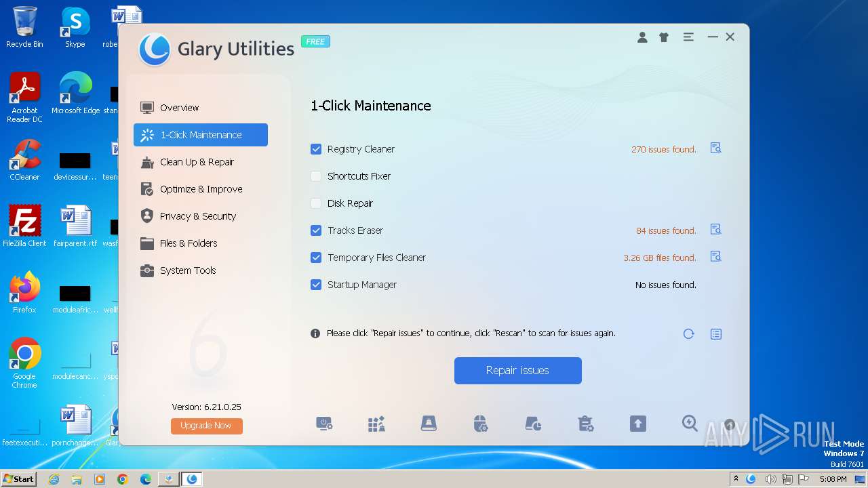Screen dimensions: 868x488
Task: Open the Clean Up & Repair section
Action: coord(201,162)
